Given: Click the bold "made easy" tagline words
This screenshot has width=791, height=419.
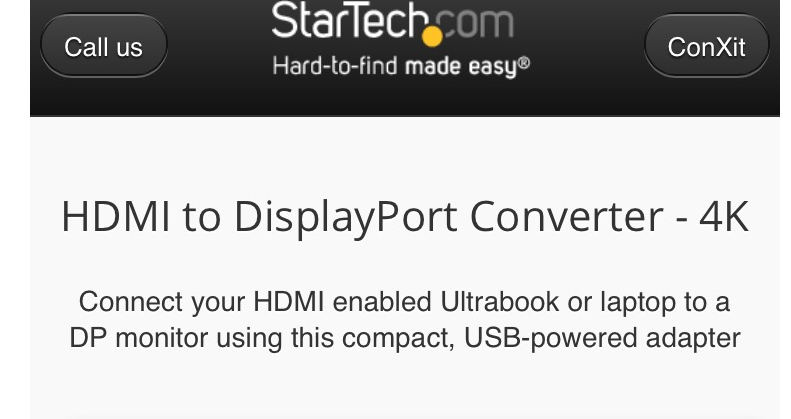Looking at the screenshot, I should (461, 67).
